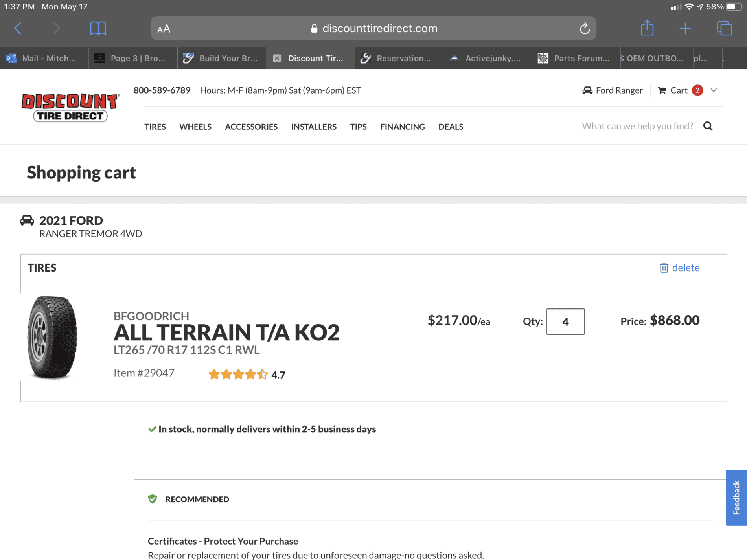Screen dimensions: 747x560
Task: Click the cart icon in header
Action: click(x=662, y=90)
